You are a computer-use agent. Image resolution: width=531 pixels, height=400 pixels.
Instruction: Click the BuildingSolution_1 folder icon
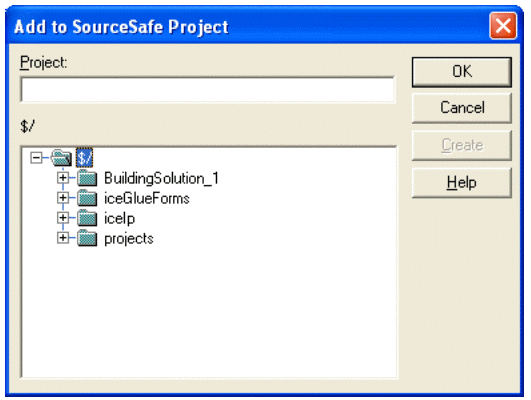pyautogui.click(x=87, y=178)
